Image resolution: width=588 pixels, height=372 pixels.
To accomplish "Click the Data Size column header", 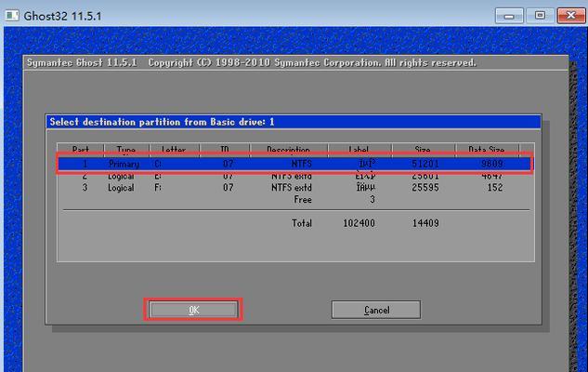I will (x=487, y=149).
